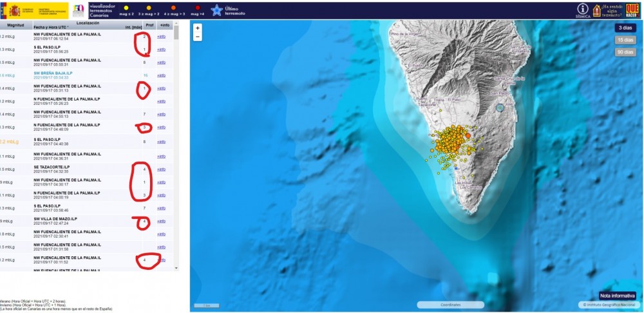This screenshot has width=644, height=313.
Task: Switch map to '15 días' range
Action: pos(625,40)
